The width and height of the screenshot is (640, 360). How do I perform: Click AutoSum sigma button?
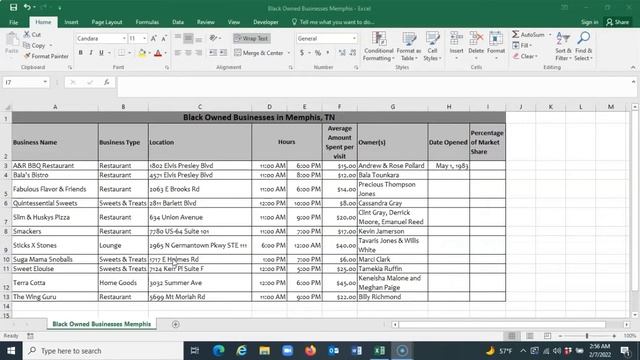click(528, 35)
